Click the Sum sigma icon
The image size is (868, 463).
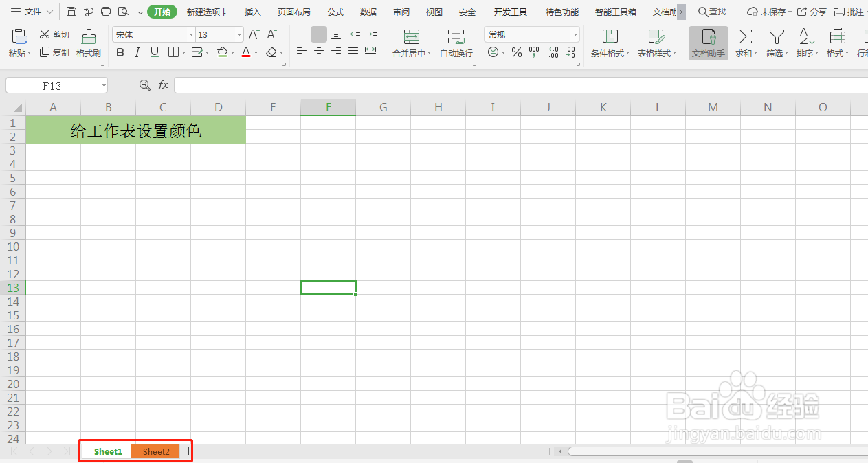coord(746,36)
